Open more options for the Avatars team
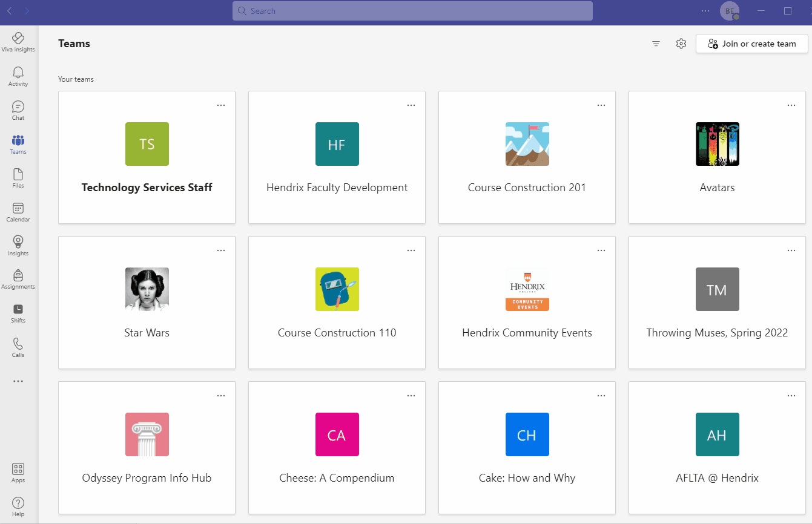The width and height of the screenshot is (812, 524). pos(791,105)
